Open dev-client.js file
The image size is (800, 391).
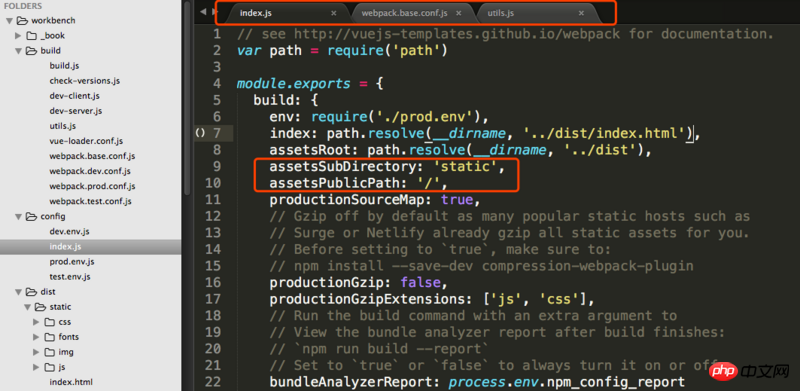pos(74,96)
